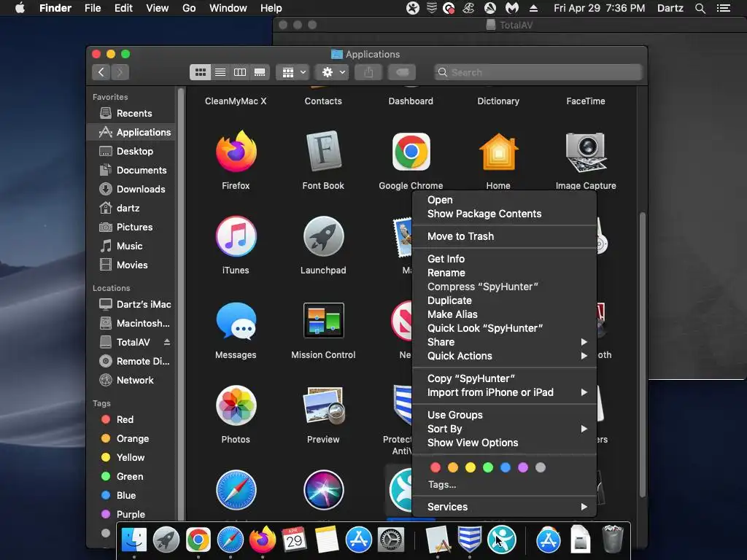This screenshot has width=747, height=560.
Task: Select the Orange tag in sidebar
Action: click(132, 438)
